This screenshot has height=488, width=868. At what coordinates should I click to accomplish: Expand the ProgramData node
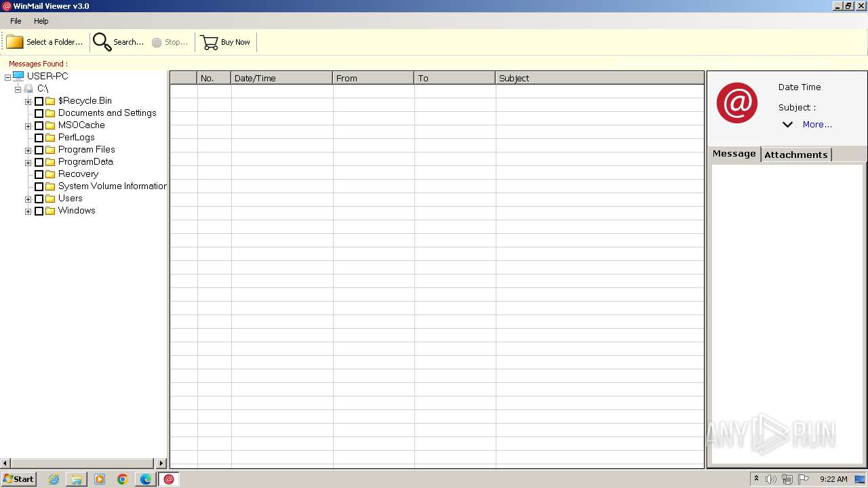(28, 163)
